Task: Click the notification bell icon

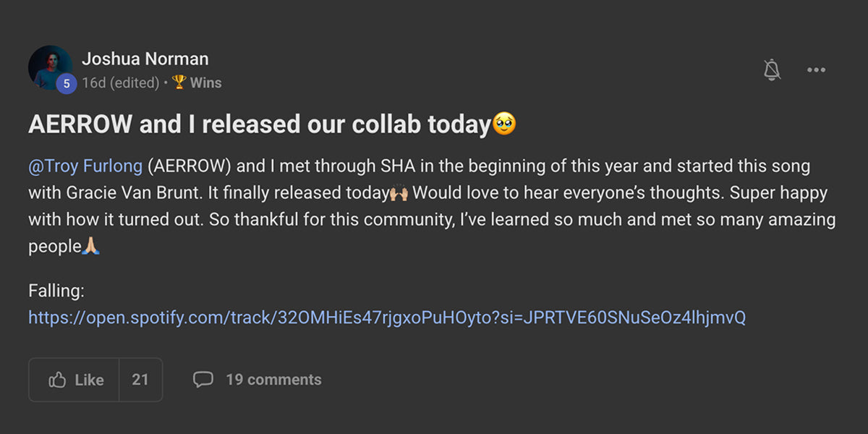Action: click(x=772, y=69)
